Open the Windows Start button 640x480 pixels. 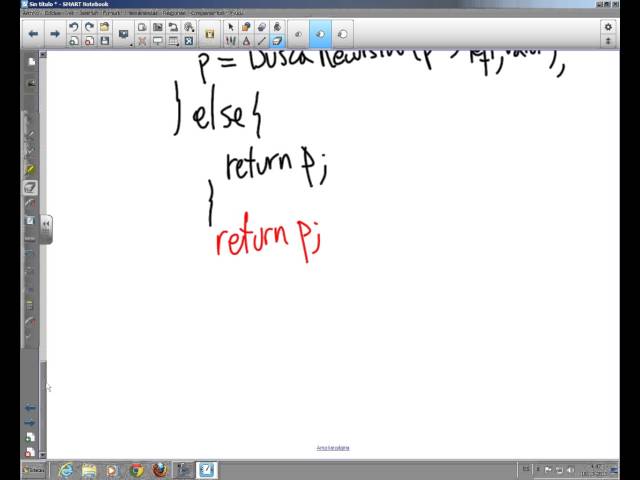(x=34, y=469)
